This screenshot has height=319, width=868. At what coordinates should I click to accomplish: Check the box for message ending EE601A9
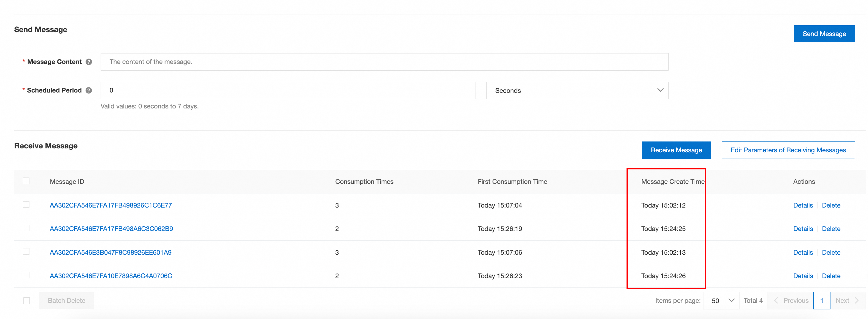coord(26,252)
